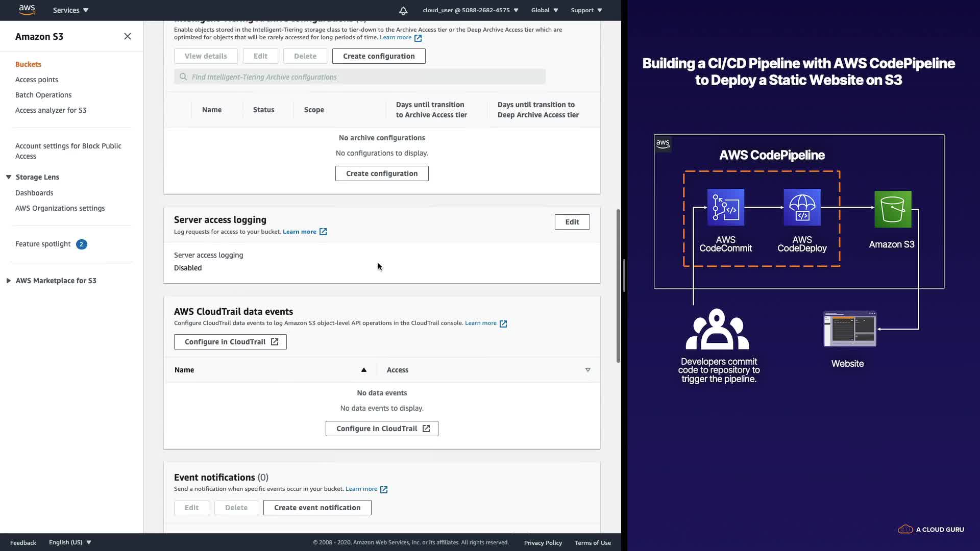
Task: Open the Global region dropdown
Action: click(544, 10)
